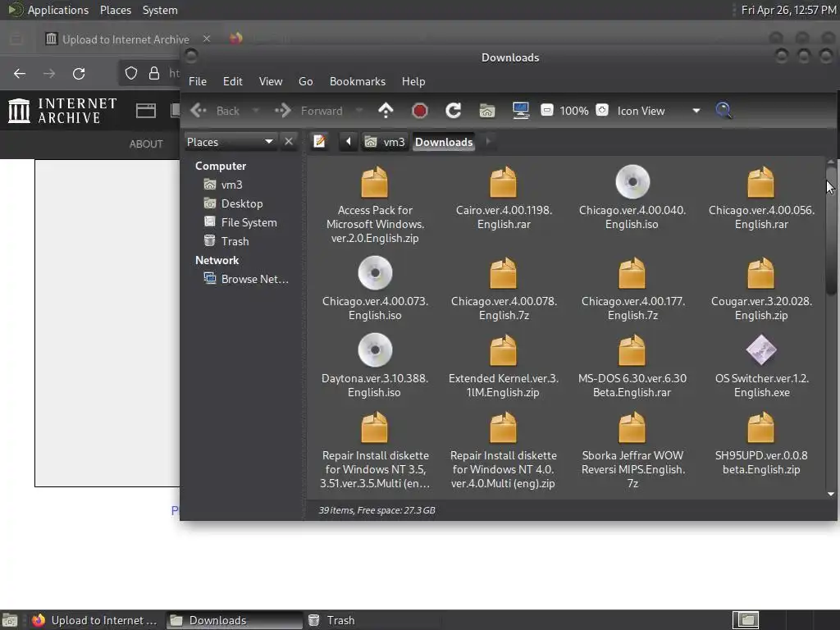Zoom in with the plus icon
This screenshot has width=840, height=630.
602,111
